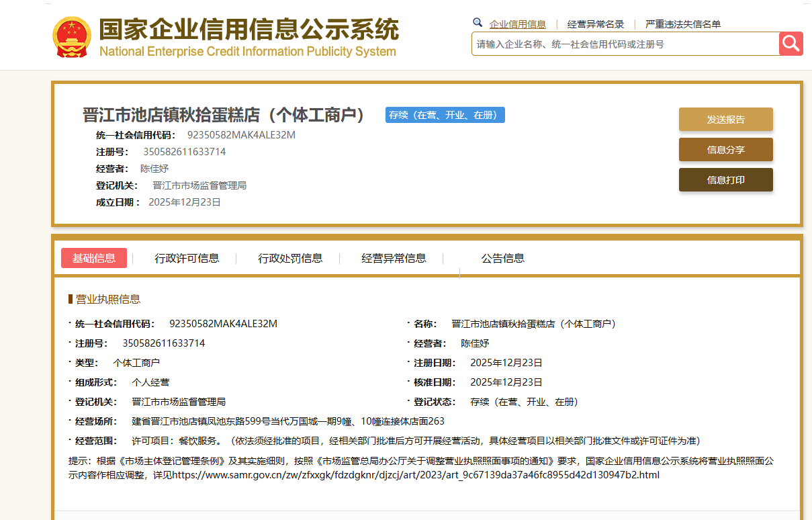
Task: Click the 信息分享 button
Action: [x=726, y=150]
